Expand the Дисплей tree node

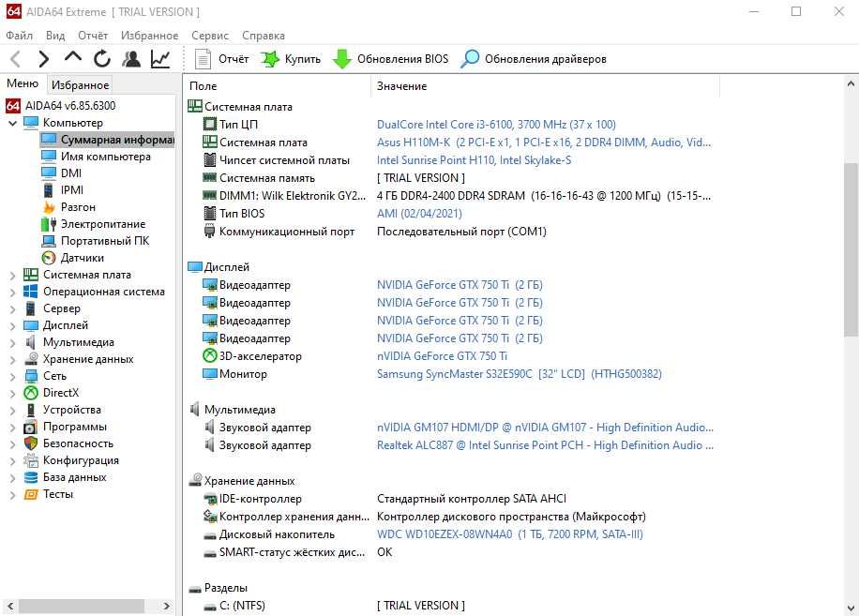[12, 326]
